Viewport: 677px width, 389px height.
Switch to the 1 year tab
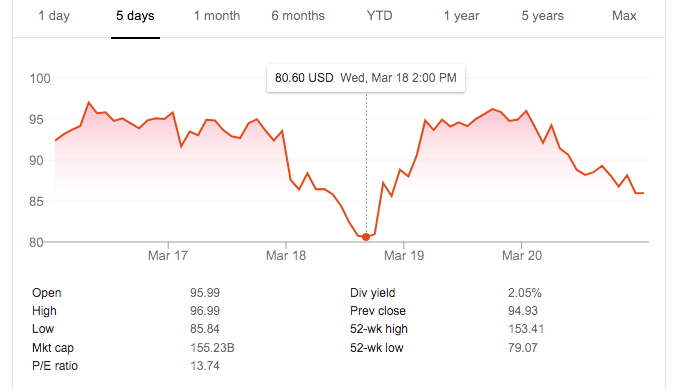tap(462, 16)
